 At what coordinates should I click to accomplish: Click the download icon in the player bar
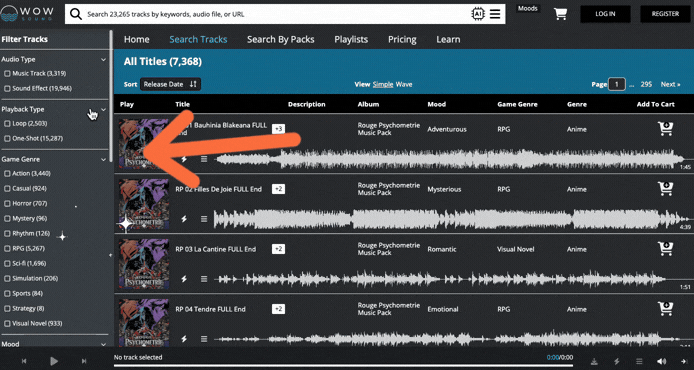594,362
